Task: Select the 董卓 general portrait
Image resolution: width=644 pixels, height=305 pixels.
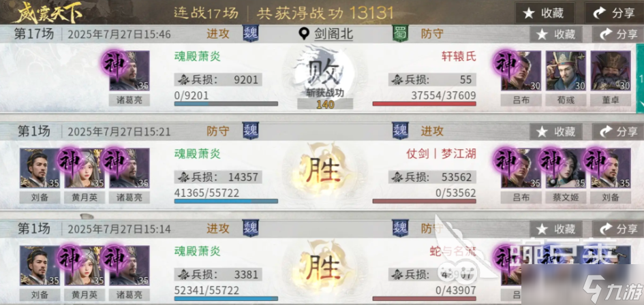Action: click(611, 71)
